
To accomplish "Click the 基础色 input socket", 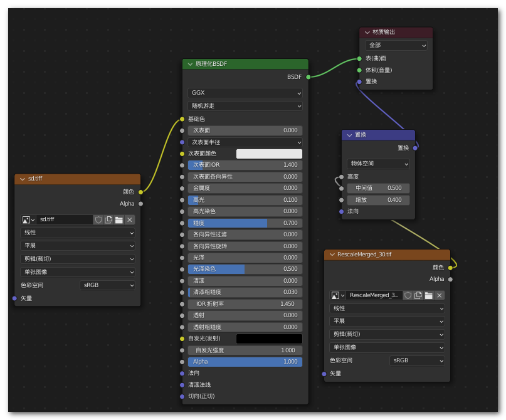I will (x=182, y=119).
